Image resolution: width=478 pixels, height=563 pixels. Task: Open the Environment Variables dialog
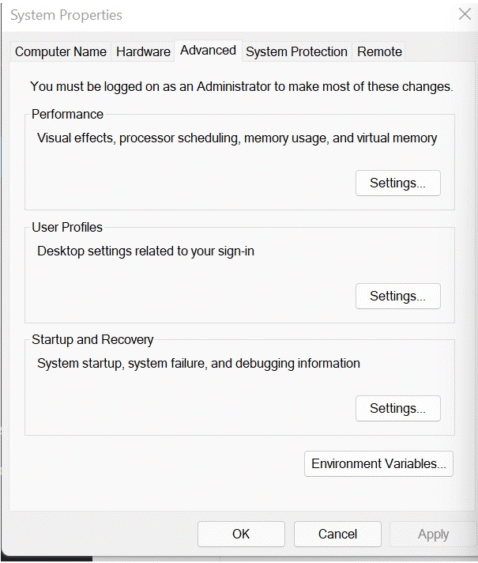[379, 464]
